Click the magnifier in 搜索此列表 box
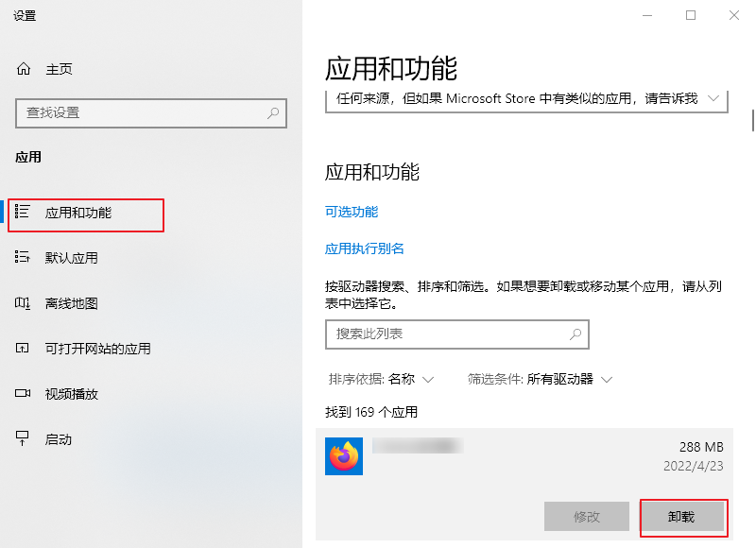 coord(576,334)
